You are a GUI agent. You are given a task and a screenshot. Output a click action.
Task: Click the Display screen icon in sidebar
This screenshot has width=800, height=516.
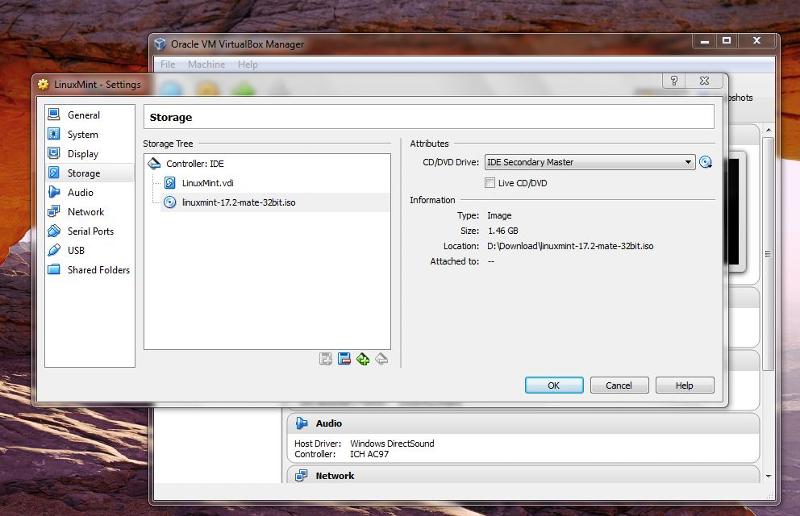[54, 153]
